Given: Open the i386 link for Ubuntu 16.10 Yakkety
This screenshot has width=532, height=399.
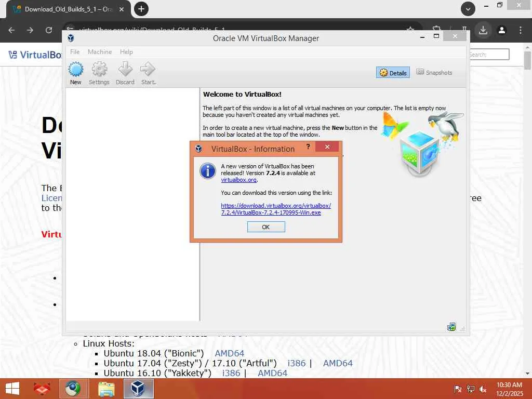Looking at the screenshot, I should (x=231, y=373).
